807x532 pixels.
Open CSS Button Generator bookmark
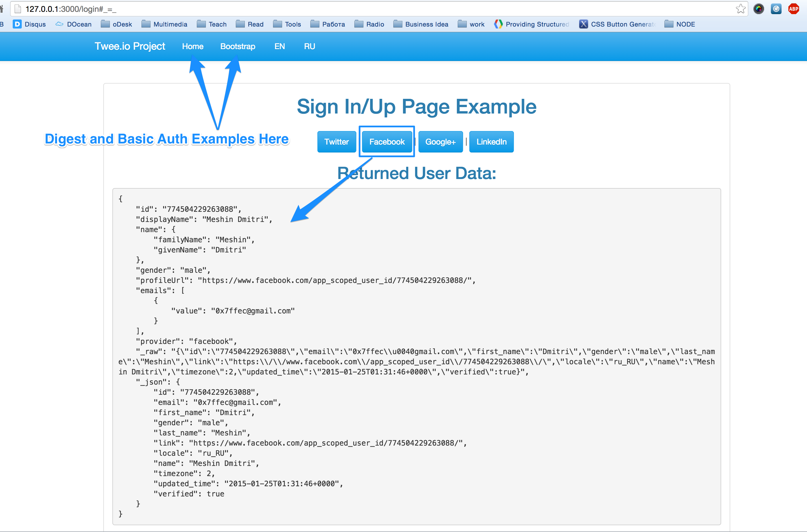pyautogui.click(x=617, y=24)
